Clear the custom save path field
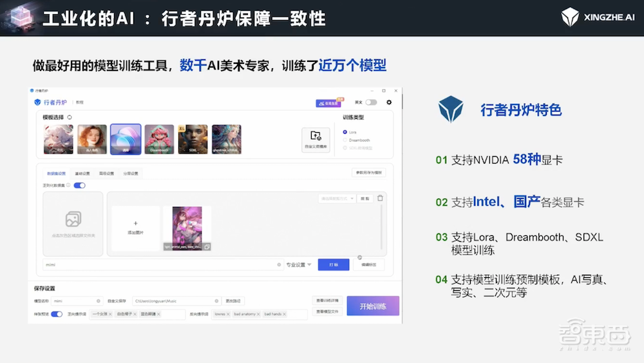The height and width of the screenshot is (363, 644). 216,301
